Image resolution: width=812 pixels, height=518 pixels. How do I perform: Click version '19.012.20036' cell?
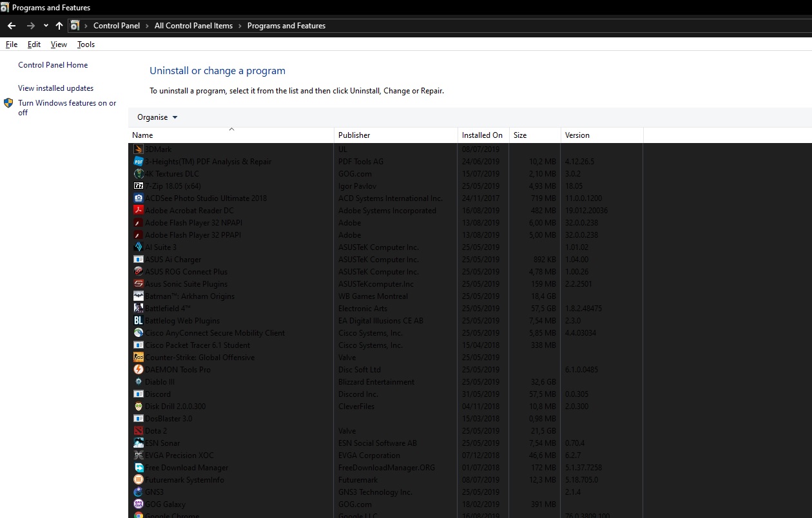point(586,210)
